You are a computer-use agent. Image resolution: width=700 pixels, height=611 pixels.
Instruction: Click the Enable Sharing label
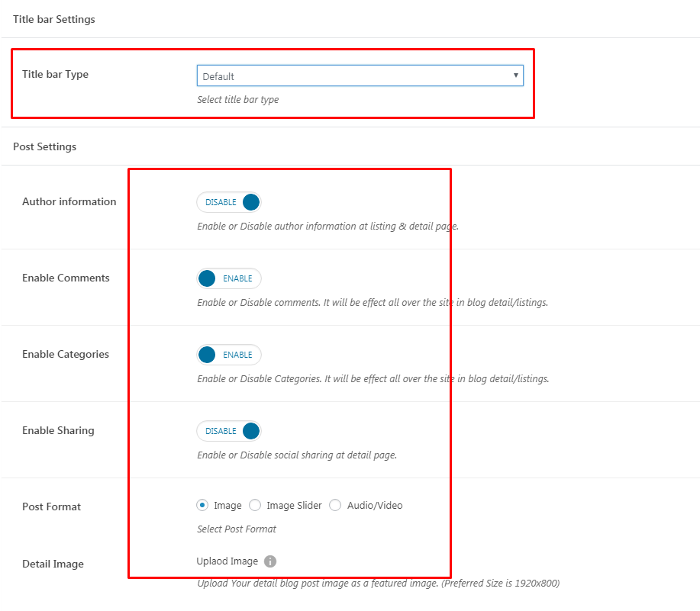pyautogui.click(x=58, y=430)
